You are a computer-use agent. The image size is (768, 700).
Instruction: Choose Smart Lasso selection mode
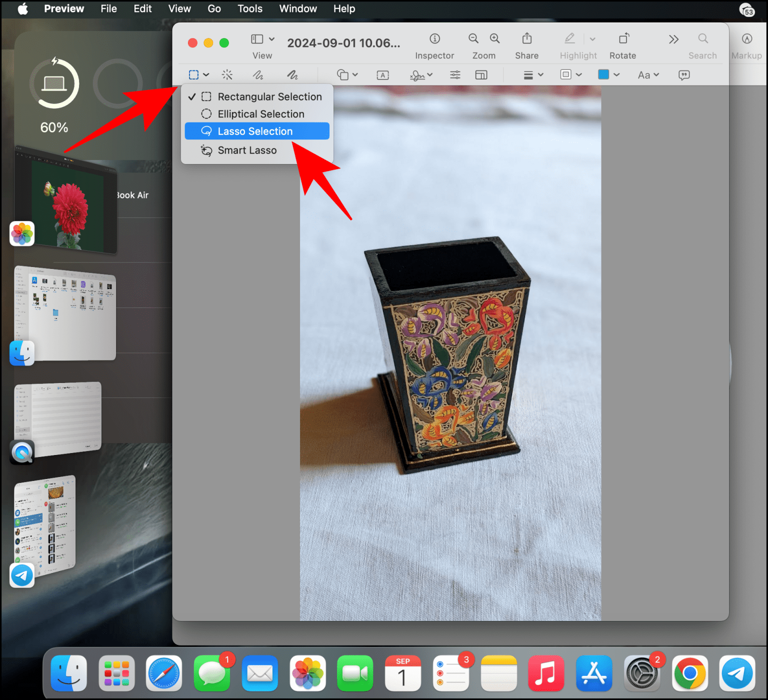coord(247,150)
